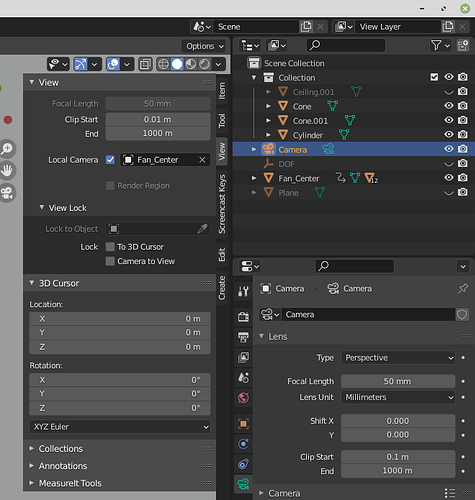
Task: Click the properties editor search field
Action: click(355, 266)
